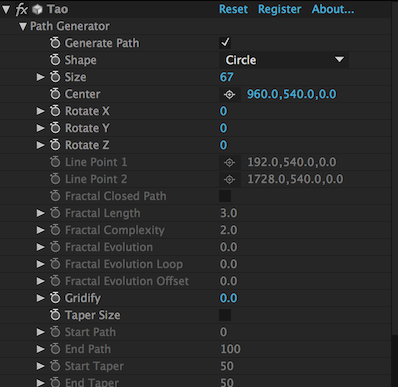Expand the Rotate Z property
398x387 pixels.
[x=40, y=145]
